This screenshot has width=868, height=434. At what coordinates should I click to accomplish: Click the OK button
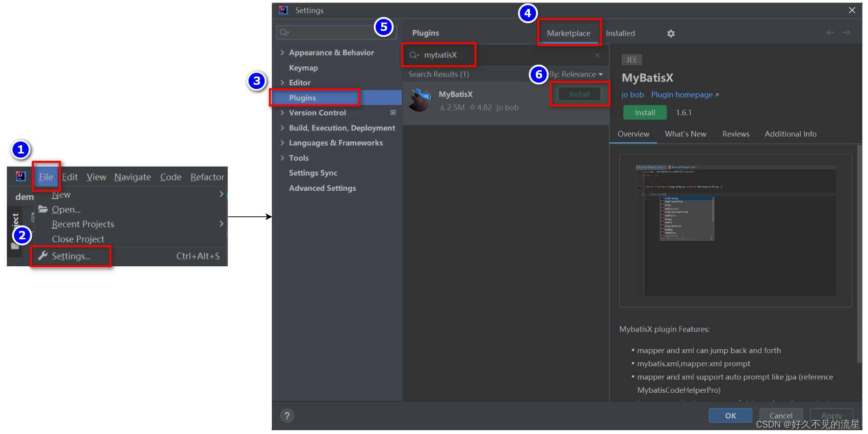point(730,415)
